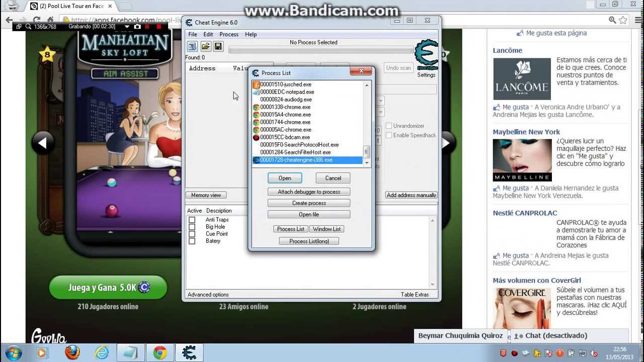Open Advanced options in Cheat Engine

click(x=208, y=295)
